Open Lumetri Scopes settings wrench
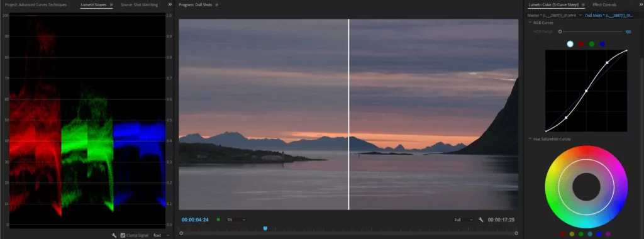 [x=114, y=235]
